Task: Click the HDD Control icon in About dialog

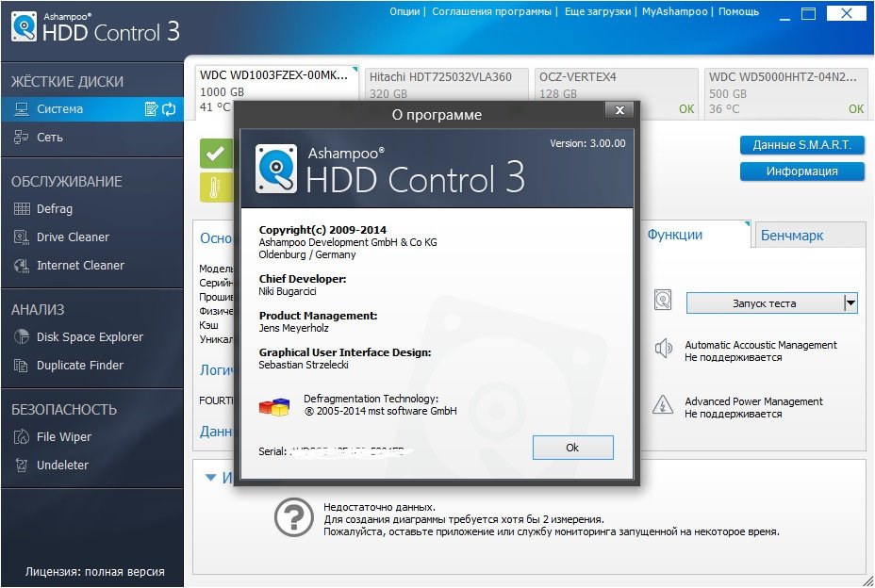Action: coord(276,169)
